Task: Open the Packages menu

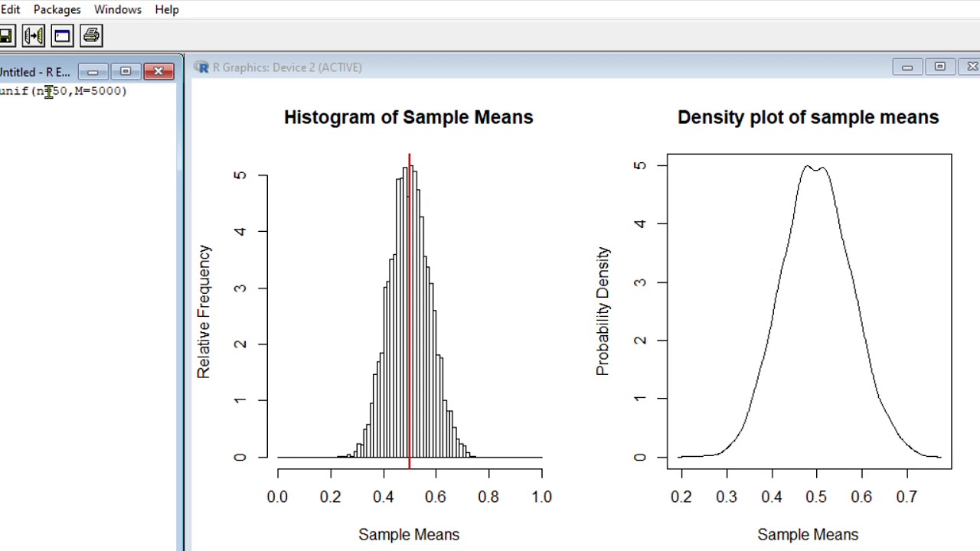Action: tap(57, 10)
